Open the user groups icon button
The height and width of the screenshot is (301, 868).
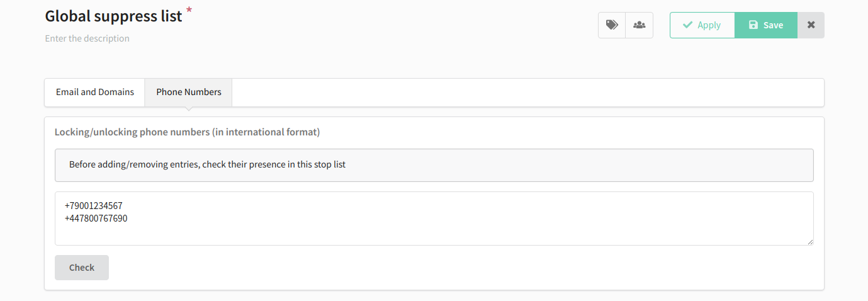click(x=640, y=25)
